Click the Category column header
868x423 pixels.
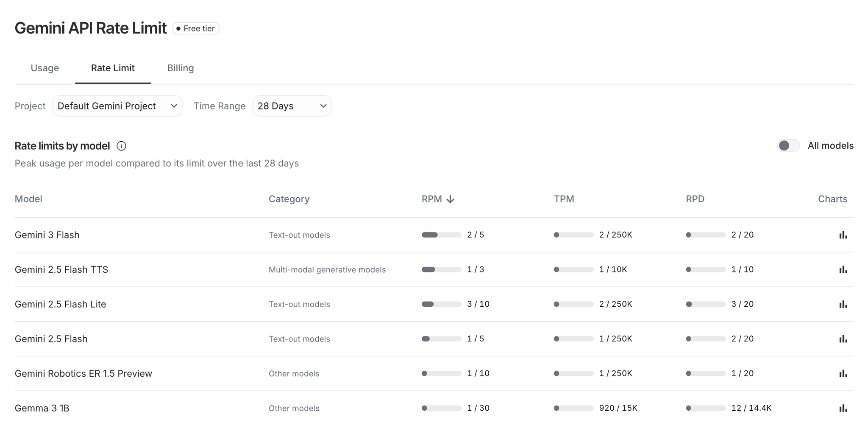click(289, 199)
